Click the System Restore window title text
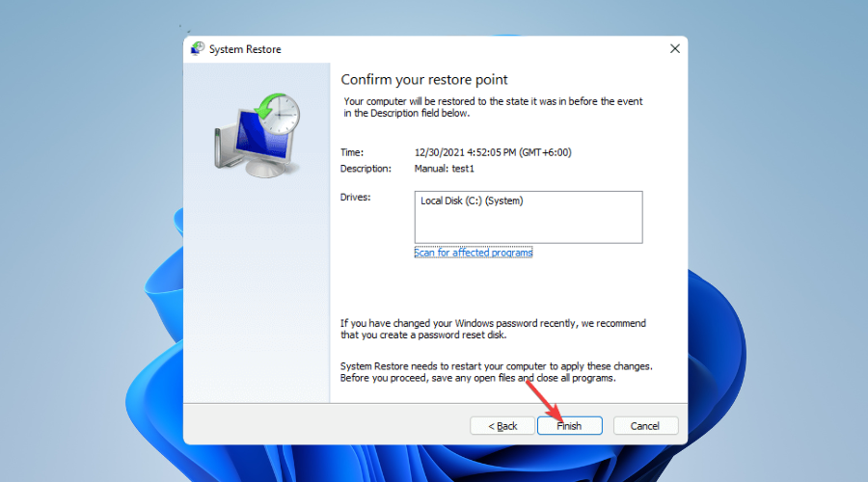The height and width of the screenshot is (482, 868). pyautogui.click(x=245, y=49)
